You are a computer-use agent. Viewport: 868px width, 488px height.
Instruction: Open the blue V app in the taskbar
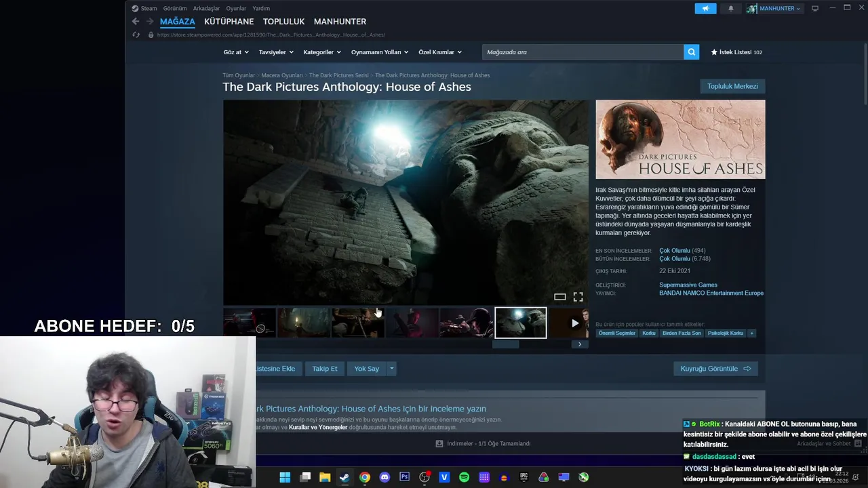coord(444,477)
